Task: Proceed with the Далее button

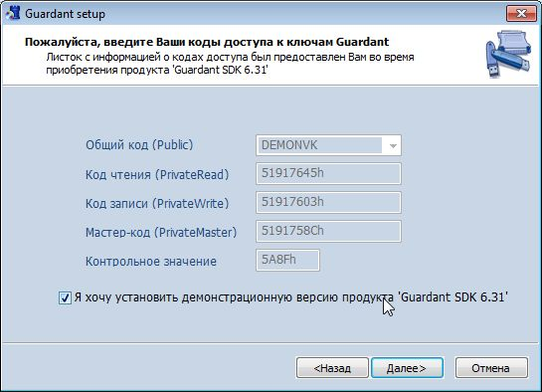Action: [x=407, y=368]
